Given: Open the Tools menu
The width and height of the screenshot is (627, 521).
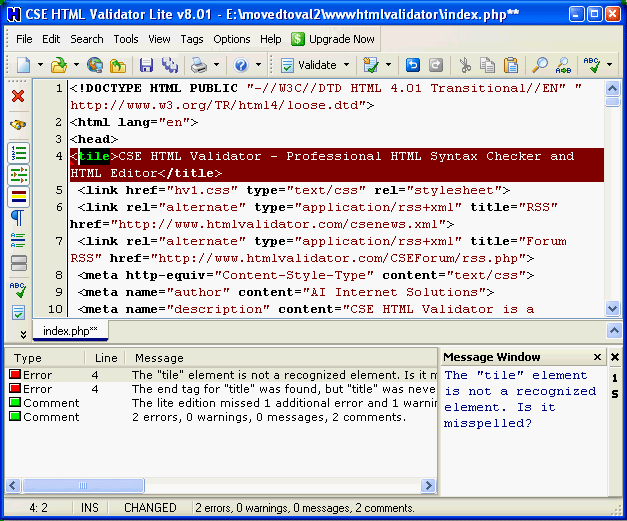Looking at the screenshot, I should pyautogui.click(x=126, y=39).
